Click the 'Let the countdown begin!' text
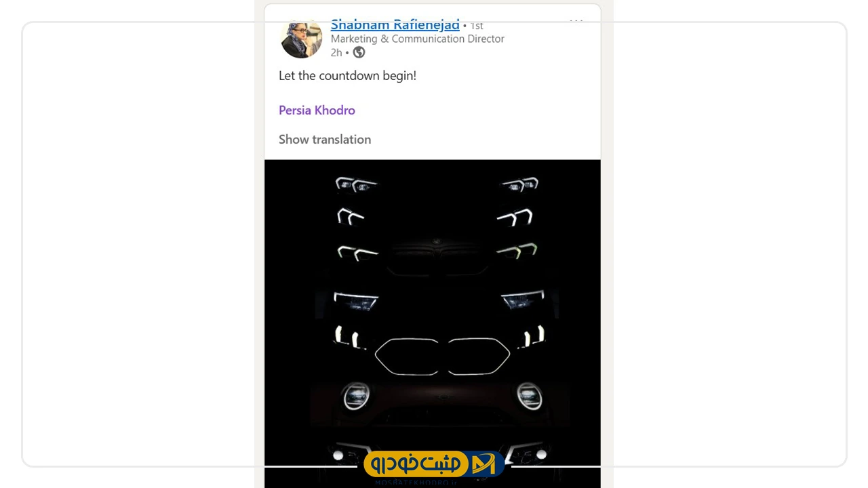This screenshot has width=868, height=488. [347, 75]
